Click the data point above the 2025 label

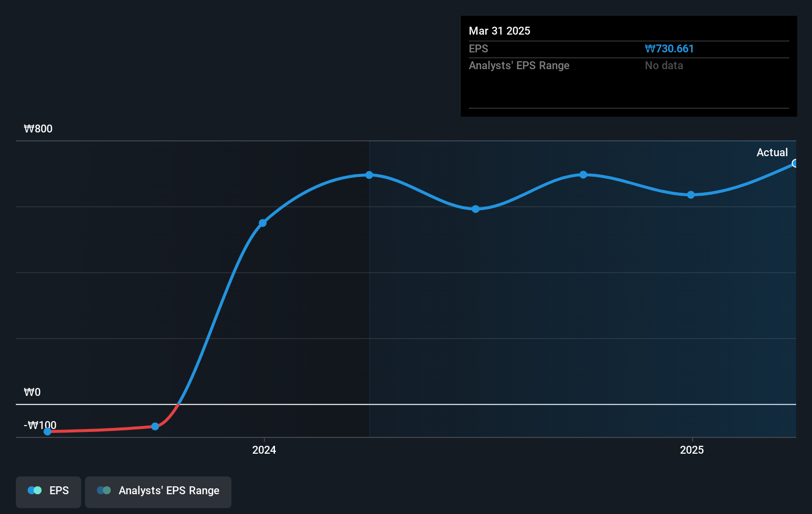(691, 195)
